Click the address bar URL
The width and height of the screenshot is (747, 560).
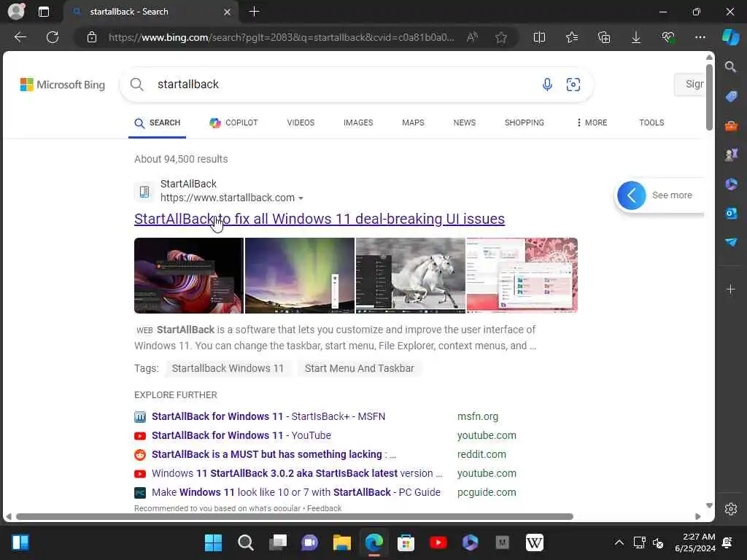pos(281,37)
